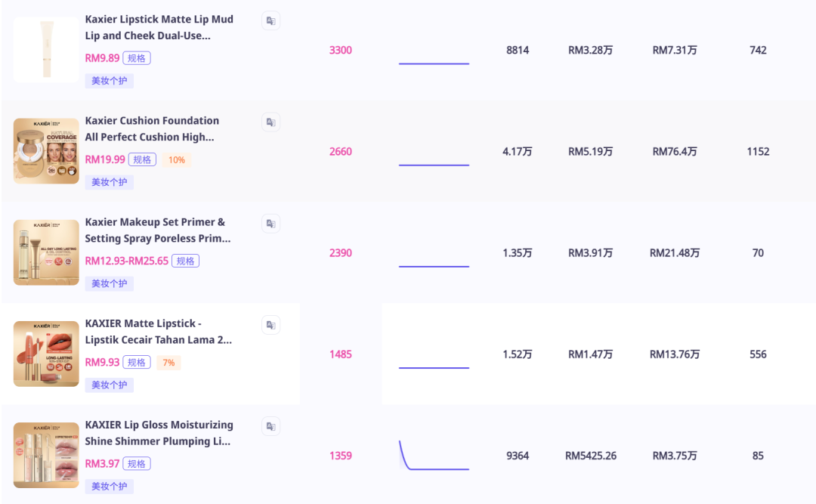Click translate icon beside Kaxier Lipstick Matte Lip Mud
816x504 pixels.
(x=270, y=21)
